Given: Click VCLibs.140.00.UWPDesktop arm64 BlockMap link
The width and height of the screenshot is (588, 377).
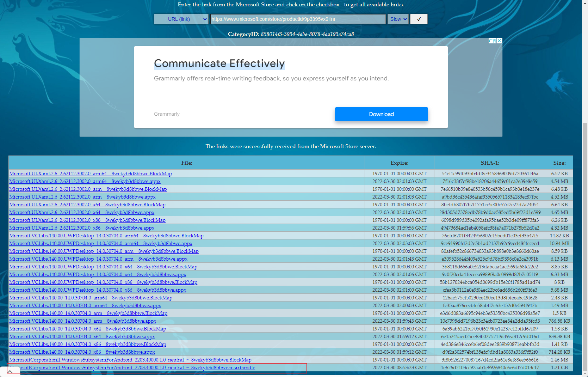Looking at the screenshot, I should coord(106,236).
